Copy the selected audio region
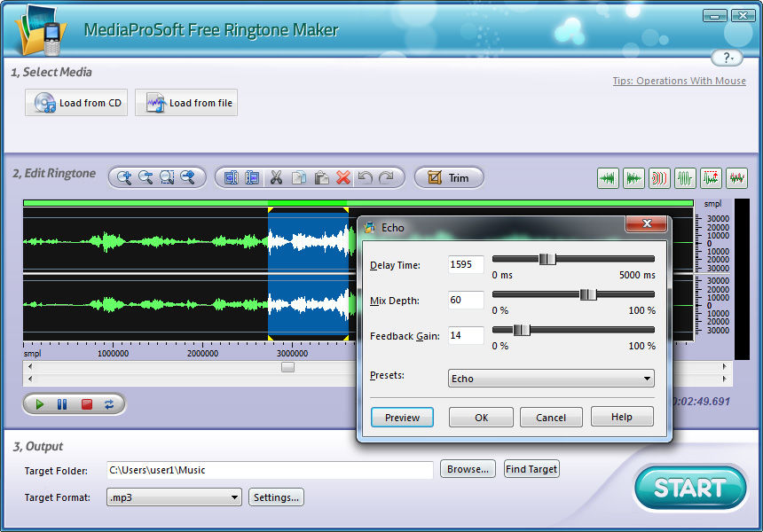This screenshot has width=763, height=532. [x=299, y=177]
